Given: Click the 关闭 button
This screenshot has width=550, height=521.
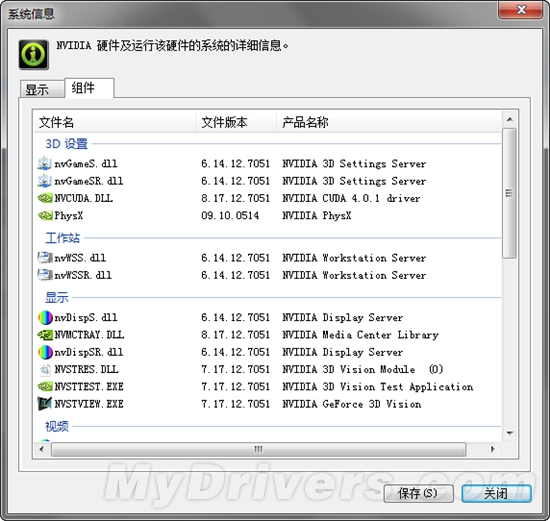Looking at the screenshot, I should pyautogui.click(x=496, y=494).
